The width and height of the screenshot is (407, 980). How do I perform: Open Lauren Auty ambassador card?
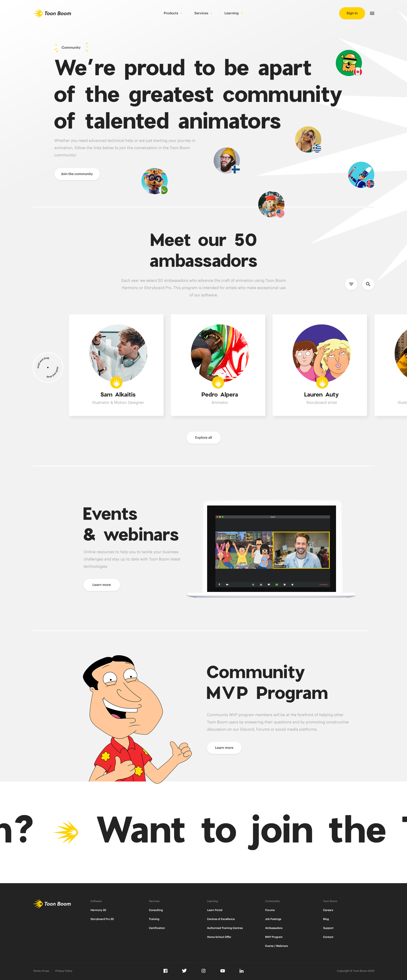click(320, 365)
